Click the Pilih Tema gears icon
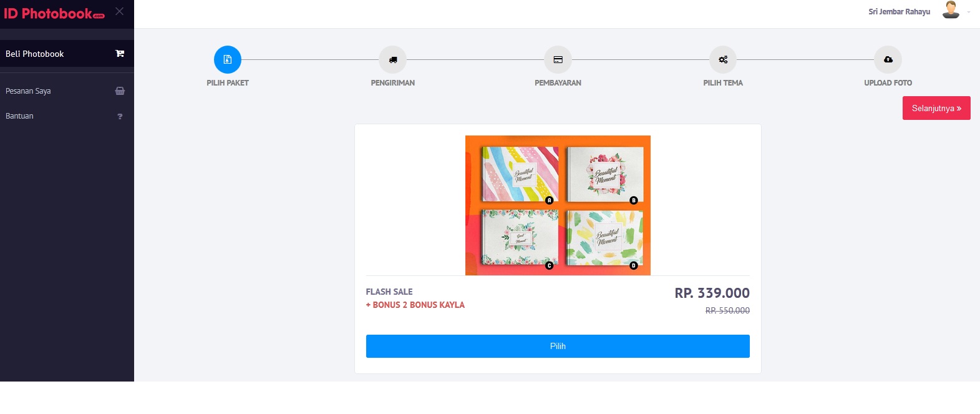The height and width of the screenshot is (414, 980). click(x=723, y=59)
